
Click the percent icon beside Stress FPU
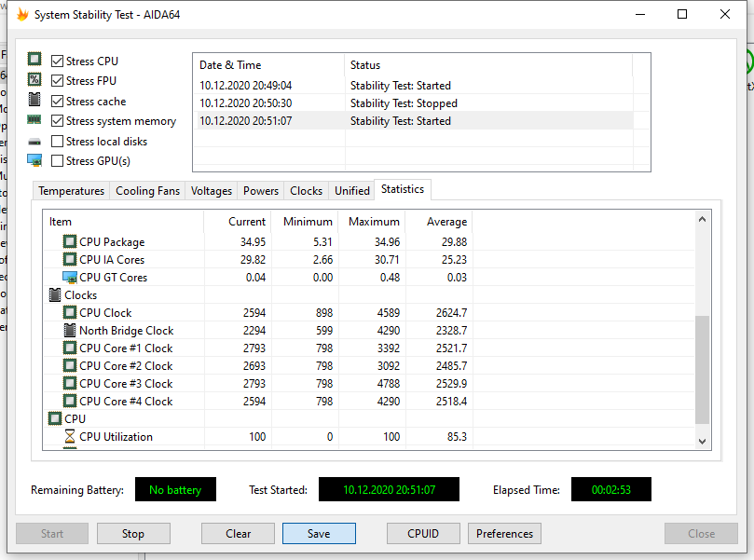(x=34, y=80)
